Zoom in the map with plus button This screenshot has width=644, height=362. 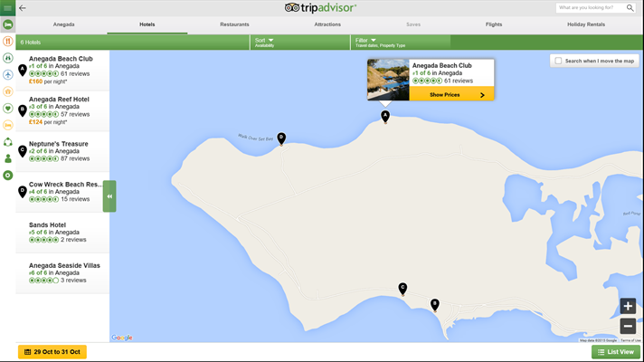628,306
